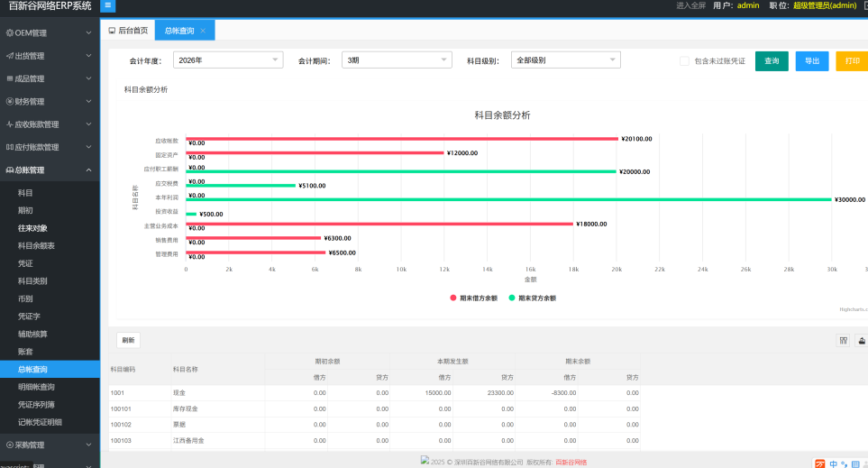Click the hamburger sidebar toggle icon

tap(108, 5)
